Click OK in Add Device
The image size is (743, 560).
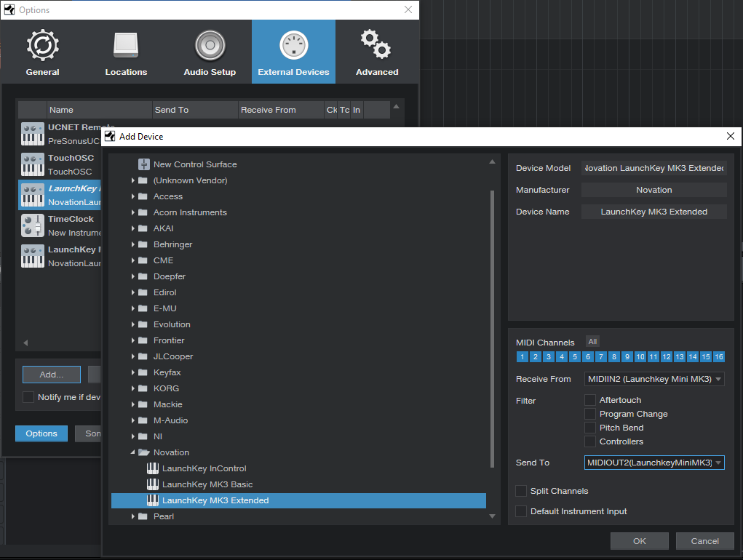point(639,541)
